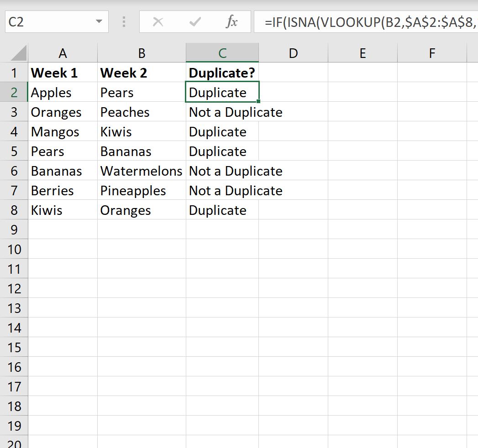Select the Week 2 header cell
The width and height of the screenshot is (478, 448).
pyautogui.click(x=142, y=73)
